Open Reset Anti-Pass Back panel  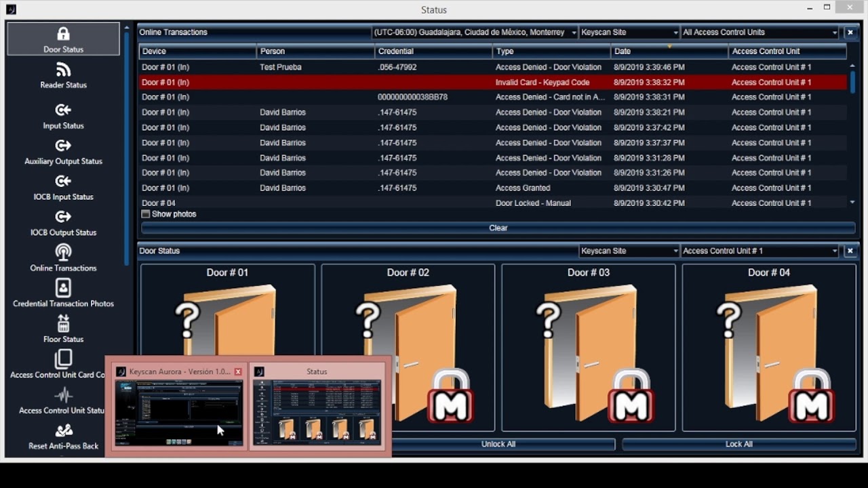coord(63,436)
